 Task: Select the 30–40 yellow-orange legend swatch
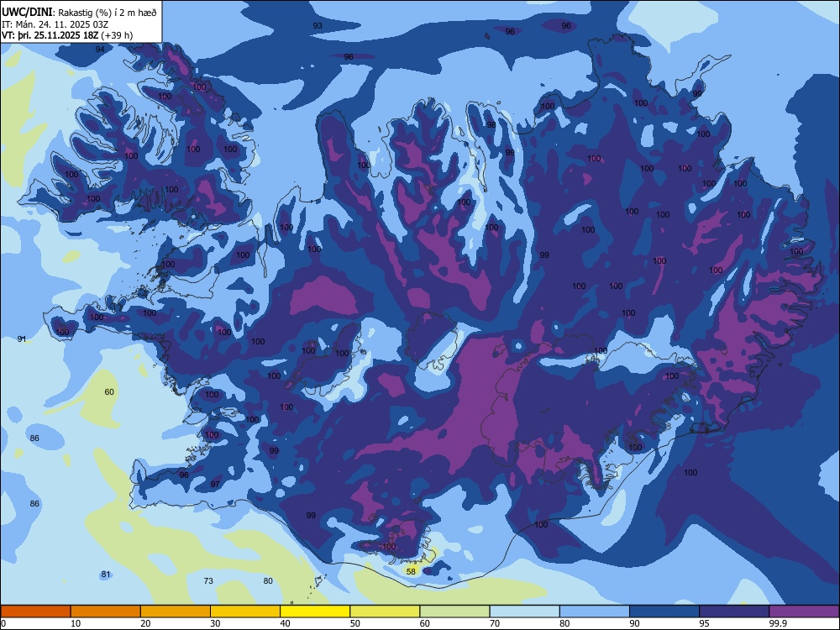245,612
